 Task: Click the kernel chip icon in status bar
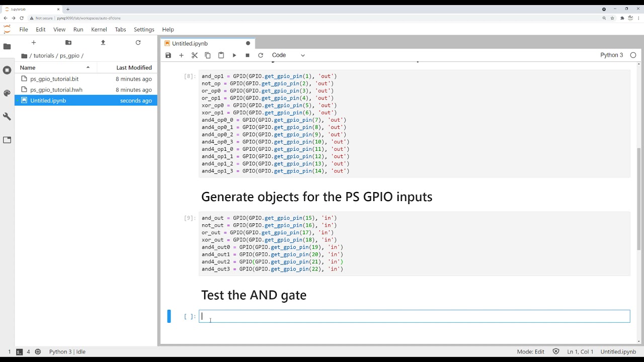[38, 352]
